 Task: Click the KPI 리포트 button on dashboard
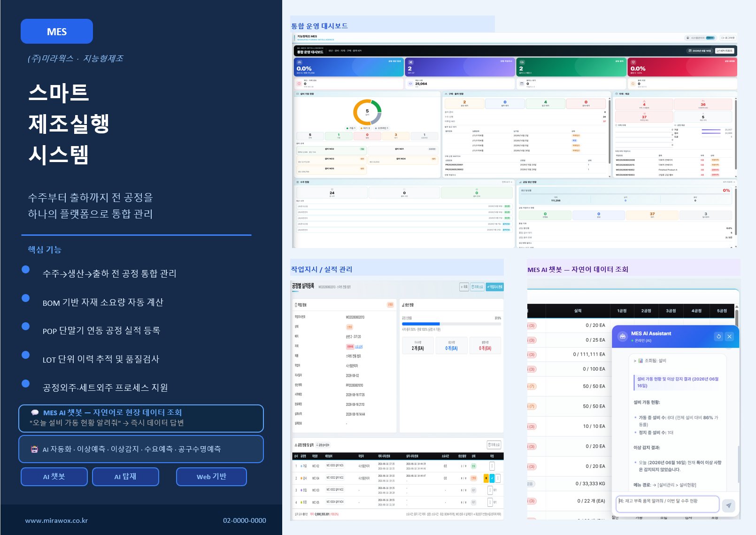(725, 51)
